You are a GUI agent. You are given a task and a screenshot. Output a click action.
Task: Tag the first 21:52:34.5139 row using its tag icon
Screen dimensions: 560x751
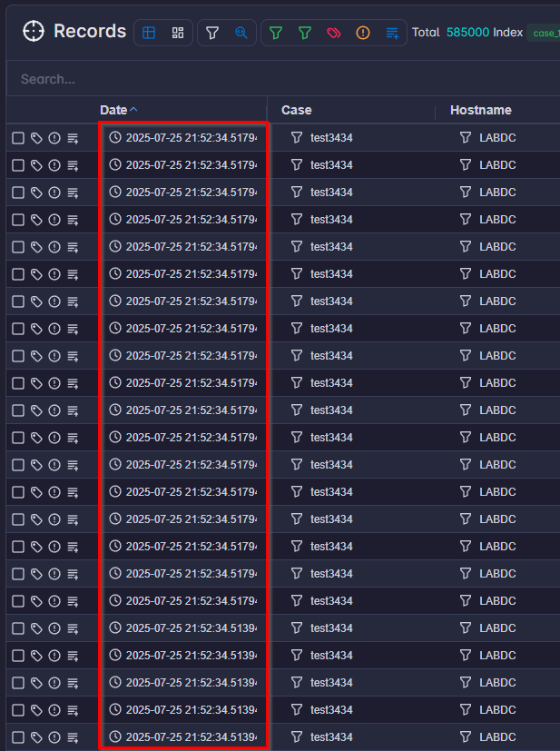[36, 628]
